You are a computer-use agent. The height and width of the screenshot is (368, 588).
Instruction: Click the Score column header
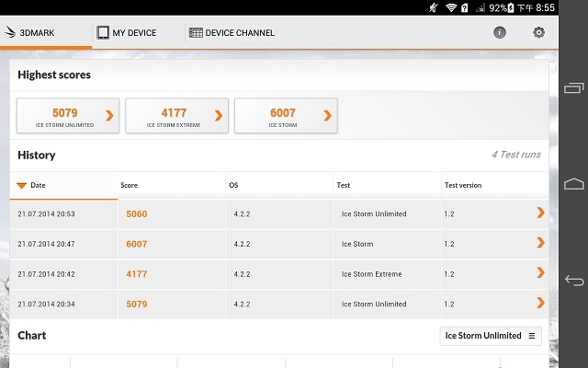click(130, 185)
